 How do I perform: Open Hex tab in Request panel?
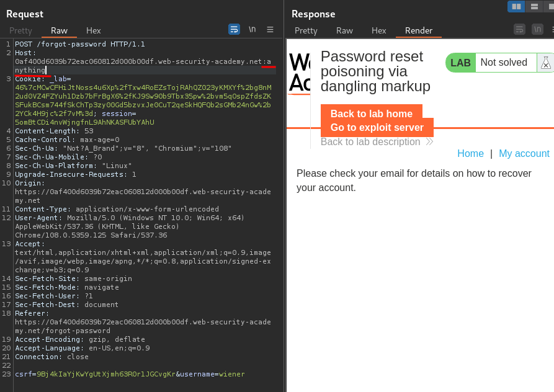click(x=93, y=31)
